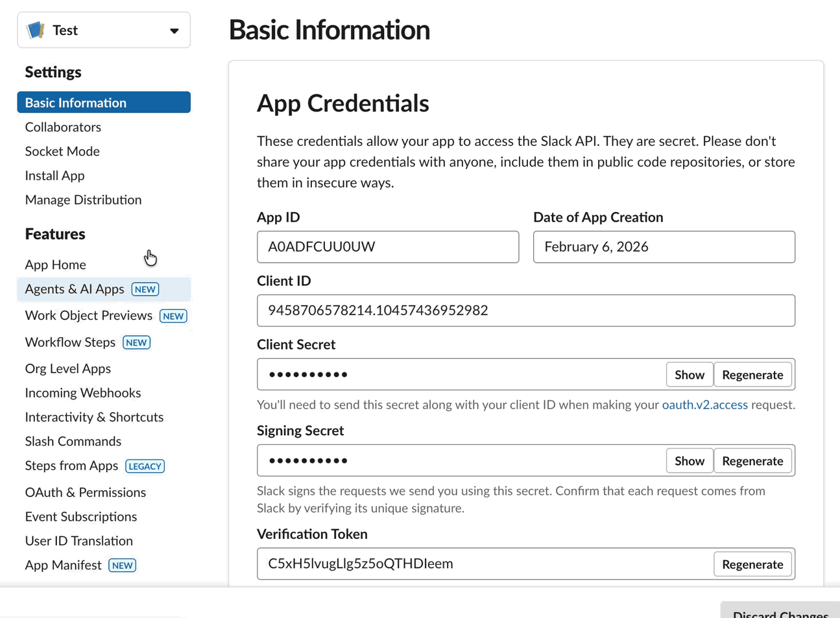
Task: Click Discard Changes button
Action: pyautogui.click(x=780, y=610)
